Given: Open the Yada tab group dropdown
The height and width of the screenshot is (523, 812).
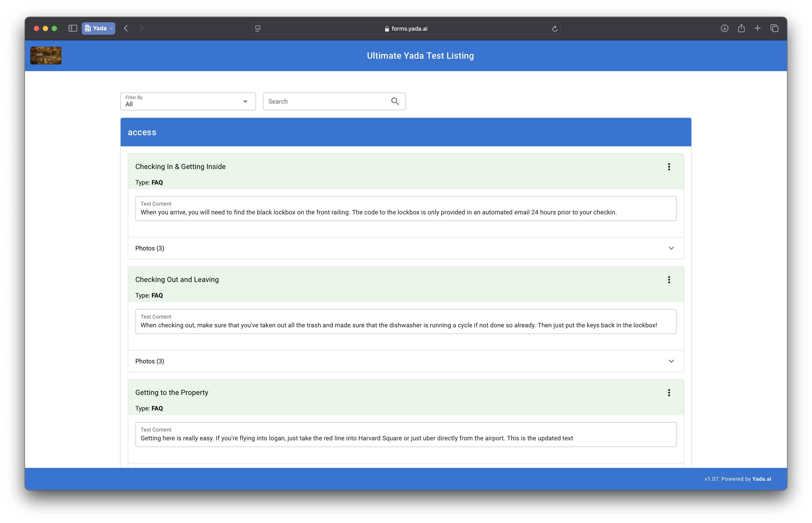Looking at the screenshot, I should 98,28.
